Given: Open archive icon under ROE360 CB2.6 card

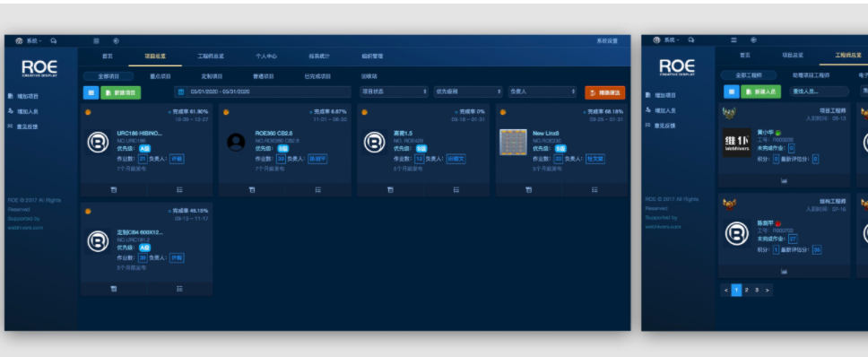Looking at the screenshot, I should pos(252,190).
